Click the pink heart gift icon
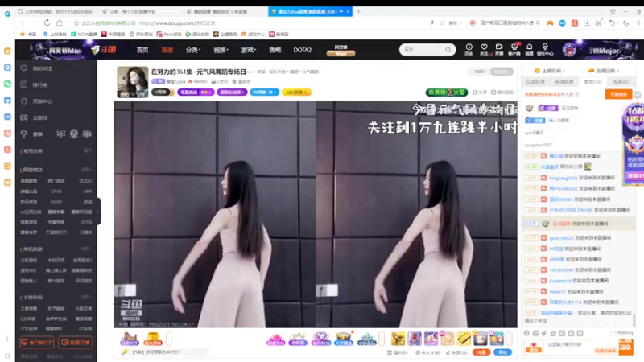This screenshot has width=644, height=362. coord(275,339)
